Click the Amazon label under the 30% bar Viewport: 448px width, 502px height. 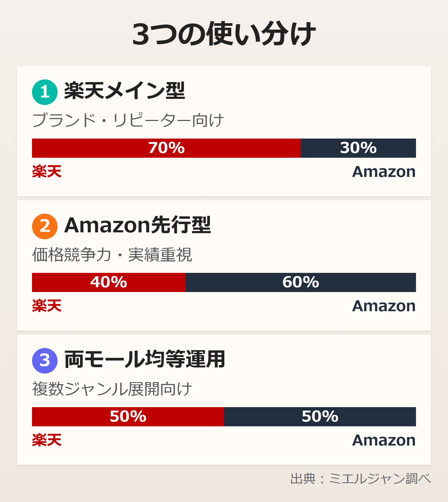tap(384, 172)
